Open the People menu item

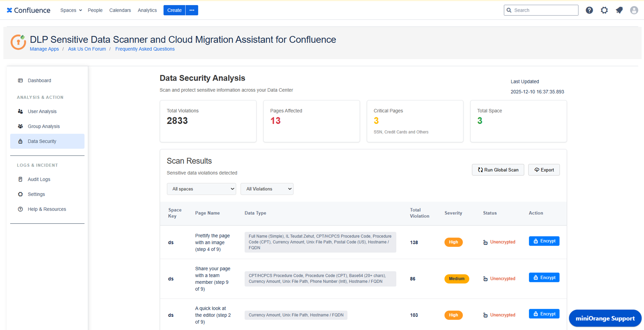click(x=95, y=10)
